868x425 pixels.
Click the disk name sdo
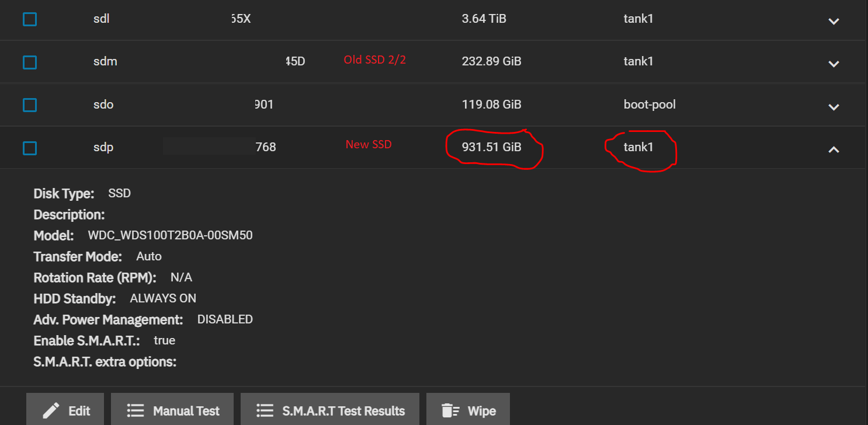coord(103,104)
